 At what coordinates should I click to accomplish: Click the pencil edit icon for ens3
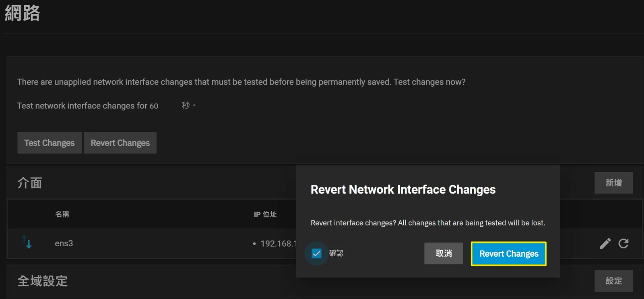point(605,243)
